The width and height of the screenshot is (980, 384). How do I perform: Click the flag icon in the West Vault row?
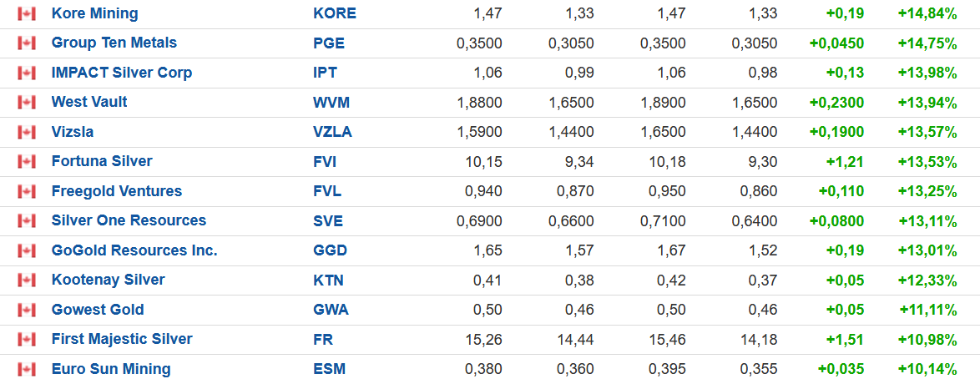pos(27,103)
